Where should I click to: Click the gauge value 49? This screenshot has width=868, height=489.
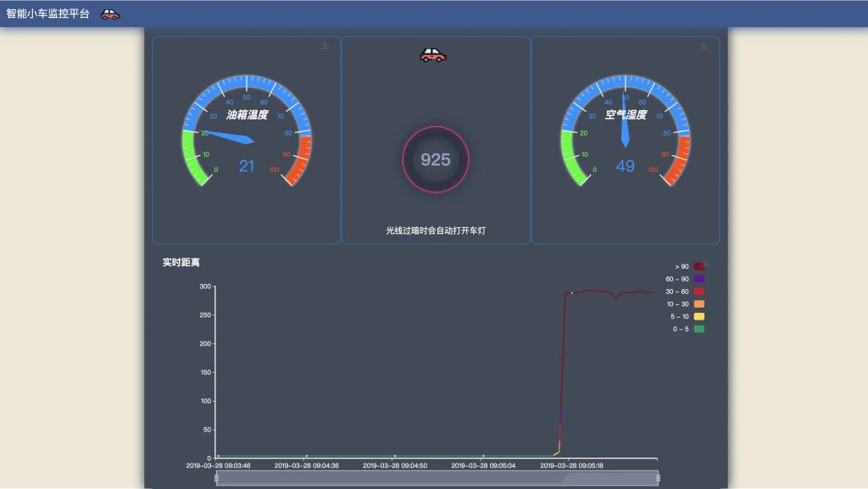[x=626, y=166]
